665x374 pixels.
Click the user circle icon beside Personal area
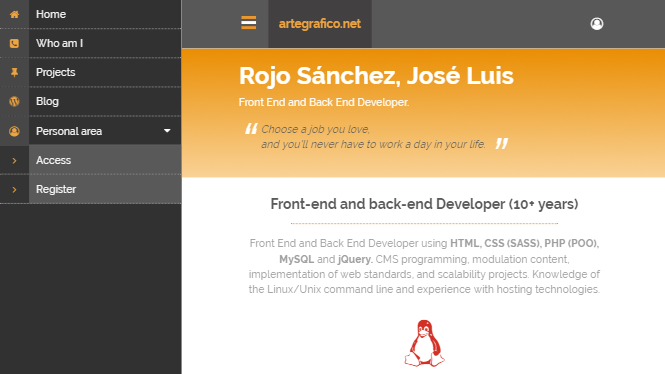coord(14,131)
